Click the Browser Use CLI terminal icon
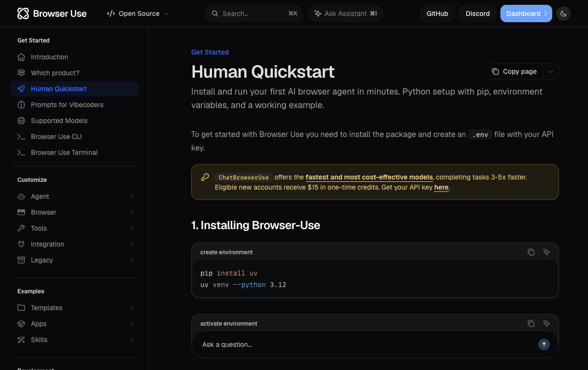Screen dimensions: 588x370 coord(21,137)
